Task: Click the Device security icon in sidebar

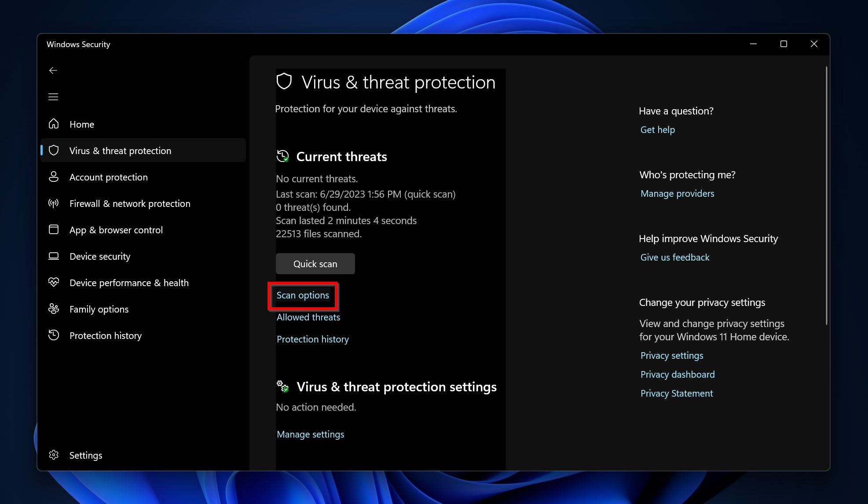Action: (54, 256)
